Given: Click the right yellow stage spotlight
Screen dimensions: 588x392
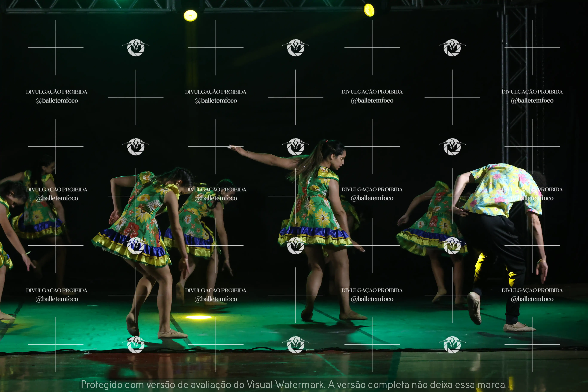Looking at the screenshot, I should (x=369, y=10).
